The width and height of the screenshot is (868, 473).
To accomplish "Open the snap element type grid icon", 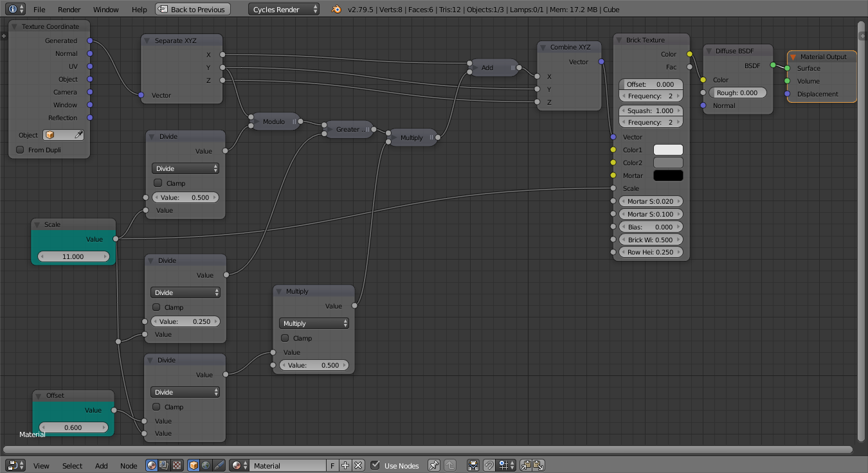I will click(x=507, y=465).
